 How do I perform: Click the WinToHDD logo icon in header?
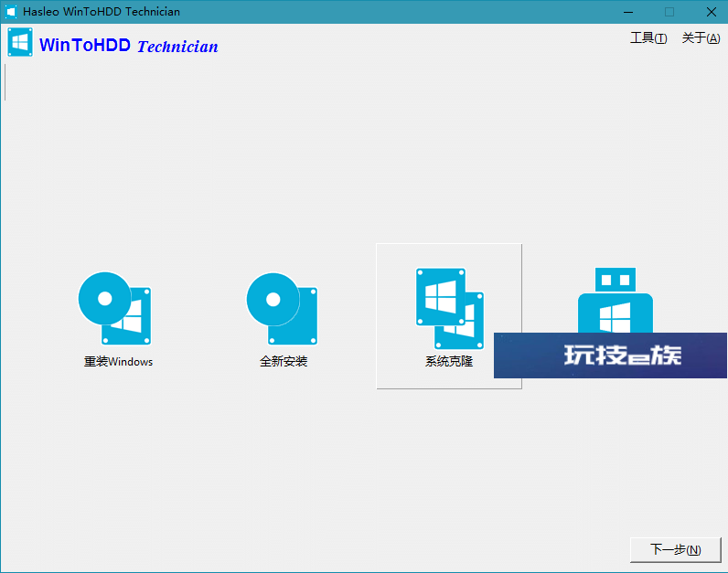pyautogui.click(x=20, y=42)
